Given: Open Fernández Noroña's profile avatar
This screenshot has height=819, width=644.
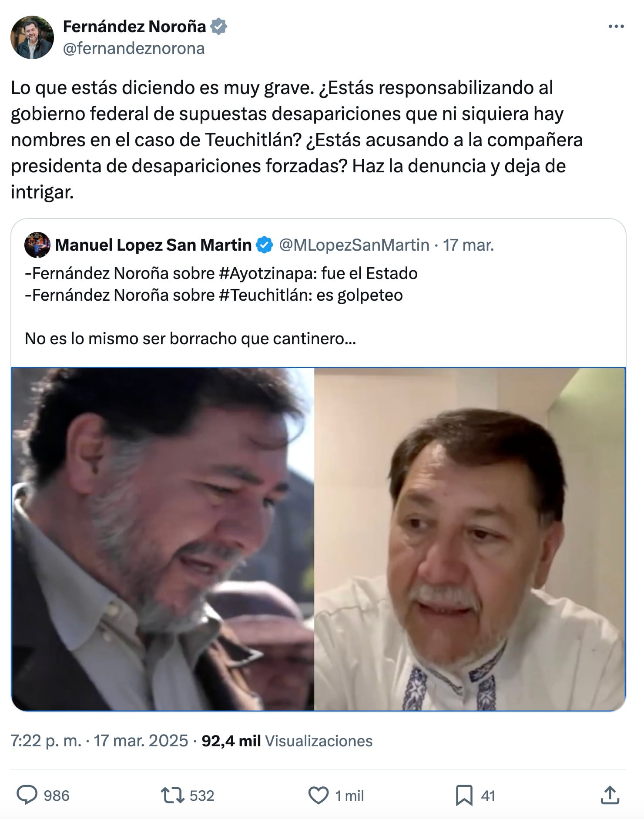Looking at the screenshot, I should [x=32, y=37].
